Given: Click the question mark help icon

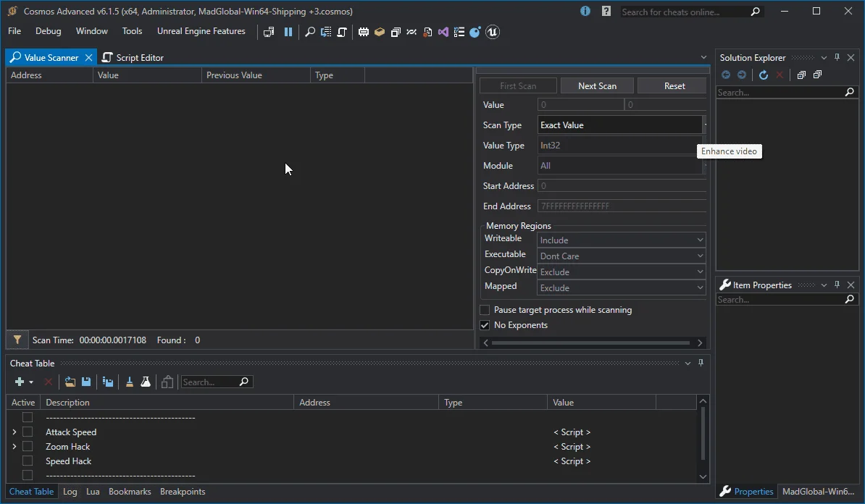Looking at the screenshot, I should coord(606,11).
